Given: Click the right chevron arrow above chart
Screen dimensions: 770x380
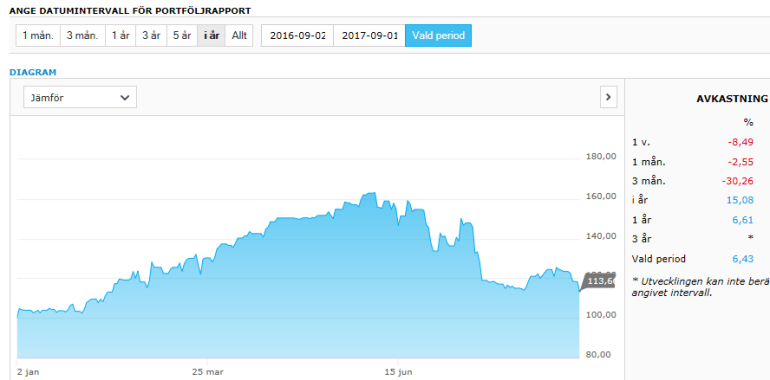Looking at the screenshot, I should point(608,97).
